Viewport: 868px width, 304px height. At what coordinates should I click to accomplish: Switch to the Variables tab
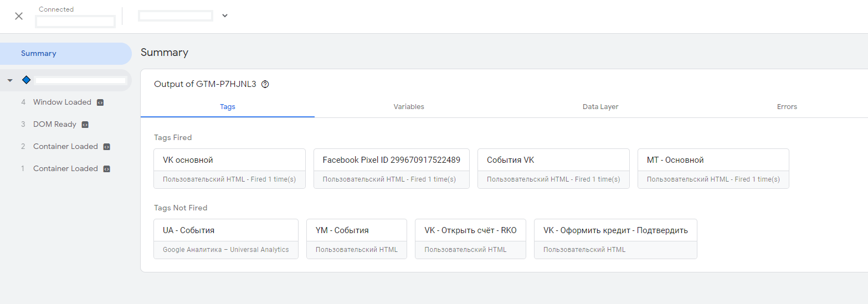coord(409,106)
